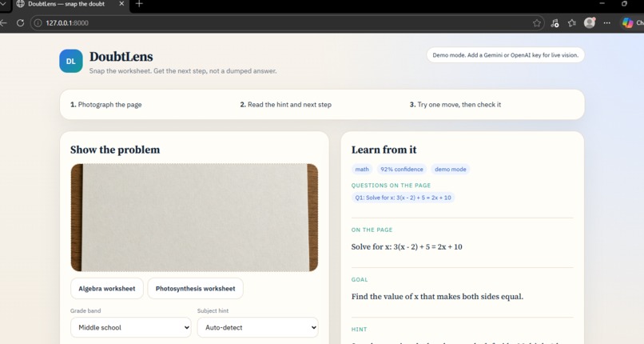Click step 1. Photograph the page
The width and height of the screenshot is (644, 344).
[x=106, y=105]
